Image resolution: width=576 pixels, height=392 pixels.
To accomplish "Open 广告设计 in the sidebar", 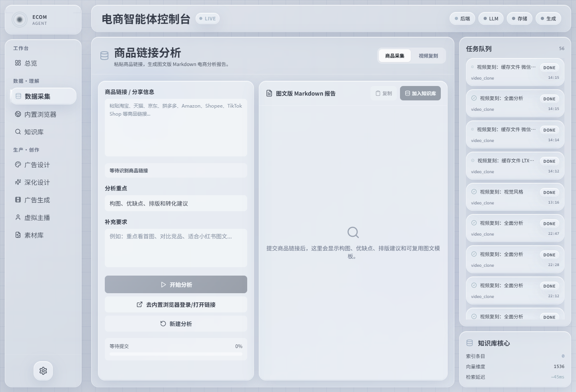I will [43, 164].
